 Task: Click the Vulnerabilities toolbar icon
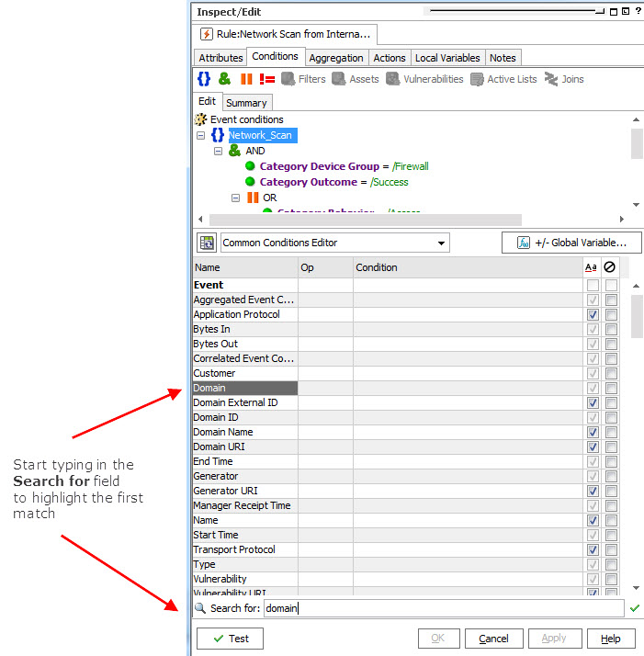[x=424, y=79]
